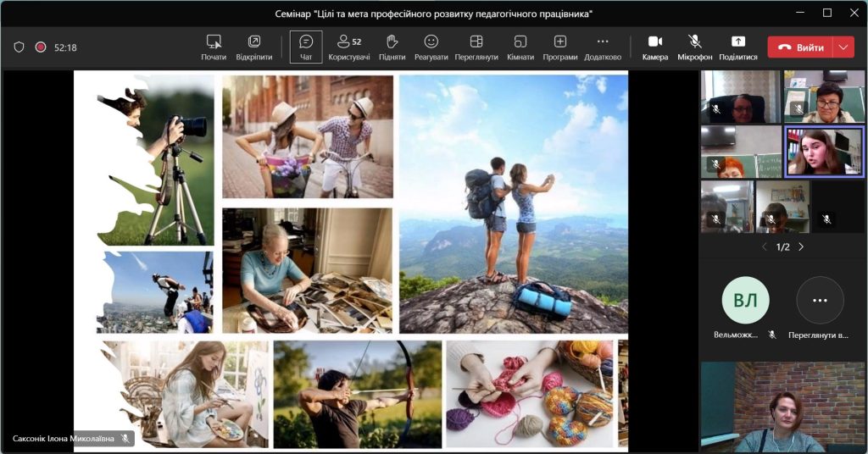Click the recording indicator icon
This screenshot has width=868, height=454.
click(x=40, y=47)
